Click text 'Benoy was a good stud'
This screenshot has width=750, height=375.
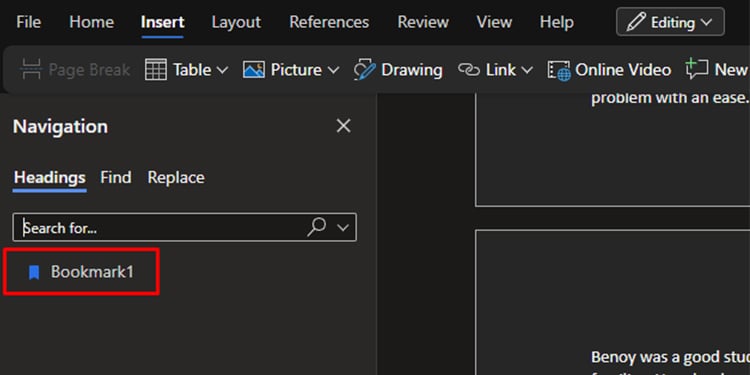670,357
